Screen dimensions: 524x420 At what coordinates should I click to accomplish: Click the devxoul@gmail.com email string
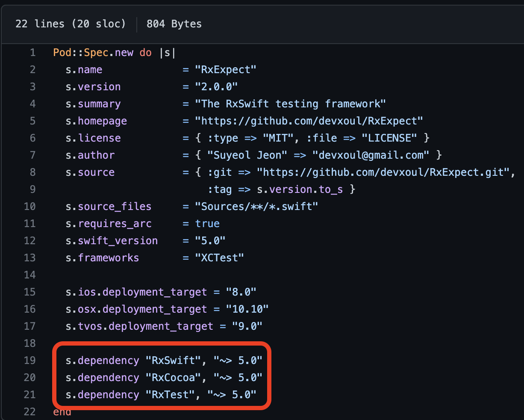[371, 155]
